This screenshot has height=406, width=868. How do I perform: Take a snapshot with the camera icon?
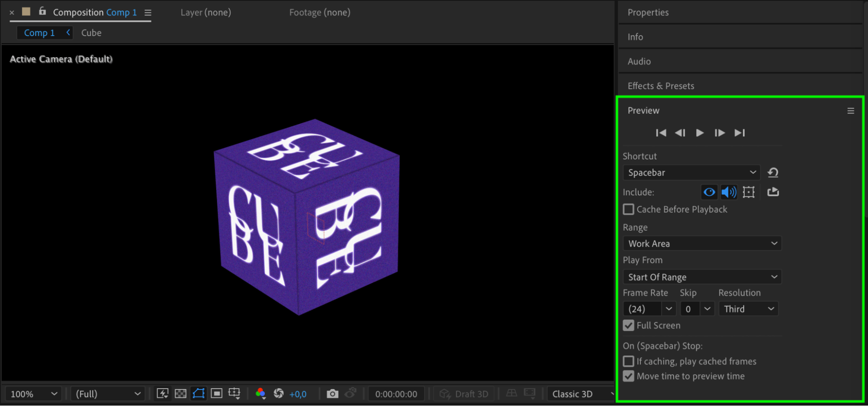pos(332,394)
